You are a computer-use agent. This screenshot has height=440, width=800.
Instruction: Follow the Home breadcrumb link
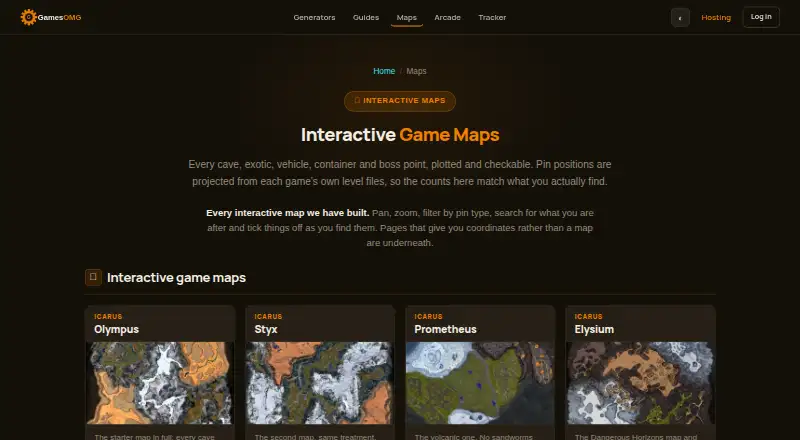point(384,71)
